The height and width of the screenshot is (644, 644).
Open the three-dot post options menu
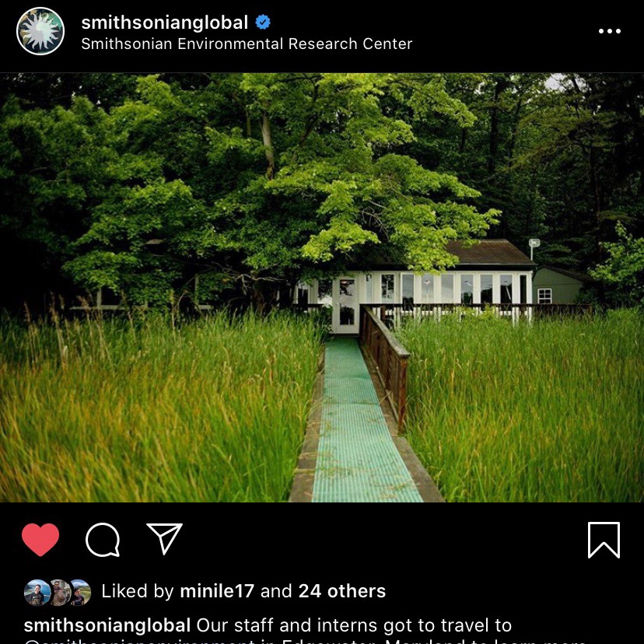[x=610, y=31]
